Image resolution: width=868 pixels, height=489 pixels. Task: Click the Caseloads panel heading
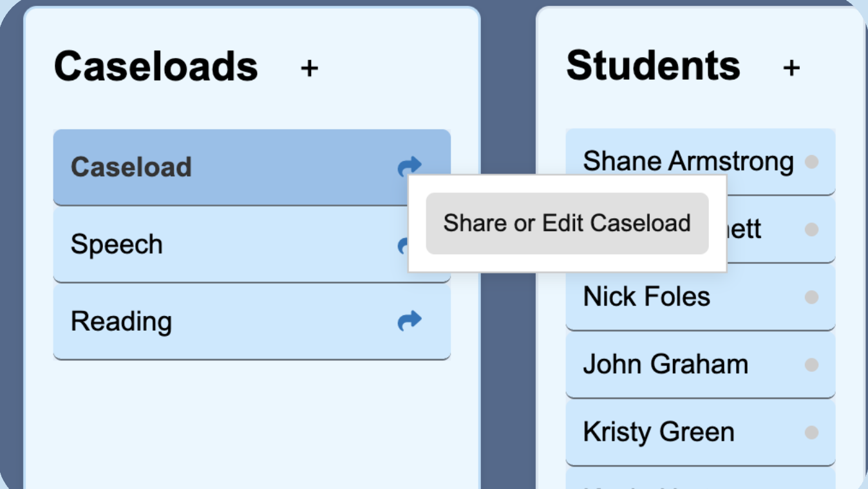click(156, 66)
